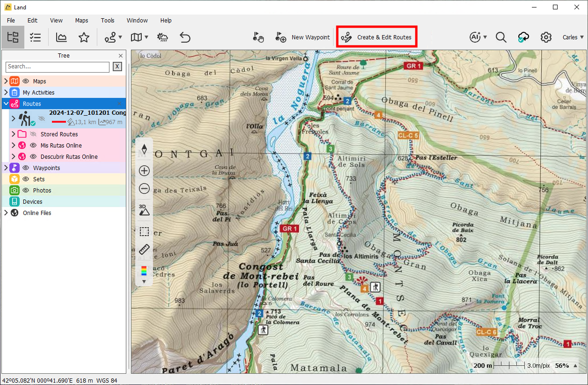The width and height of the screenshot is (588, 385).
Task: Click the star favorites toolbar icon
Action: [84, 37]
